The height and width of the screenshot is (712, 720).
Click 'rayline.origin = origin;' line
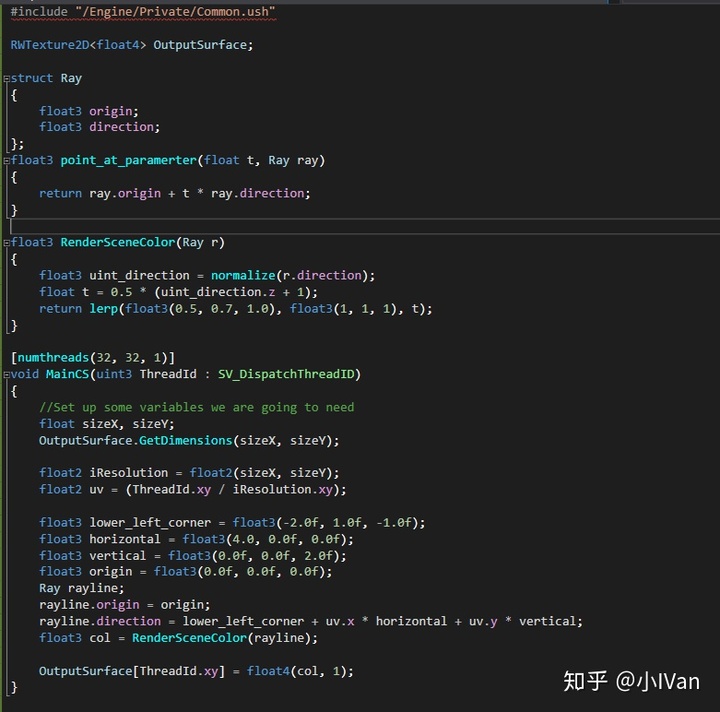click(x=124, y=605)
